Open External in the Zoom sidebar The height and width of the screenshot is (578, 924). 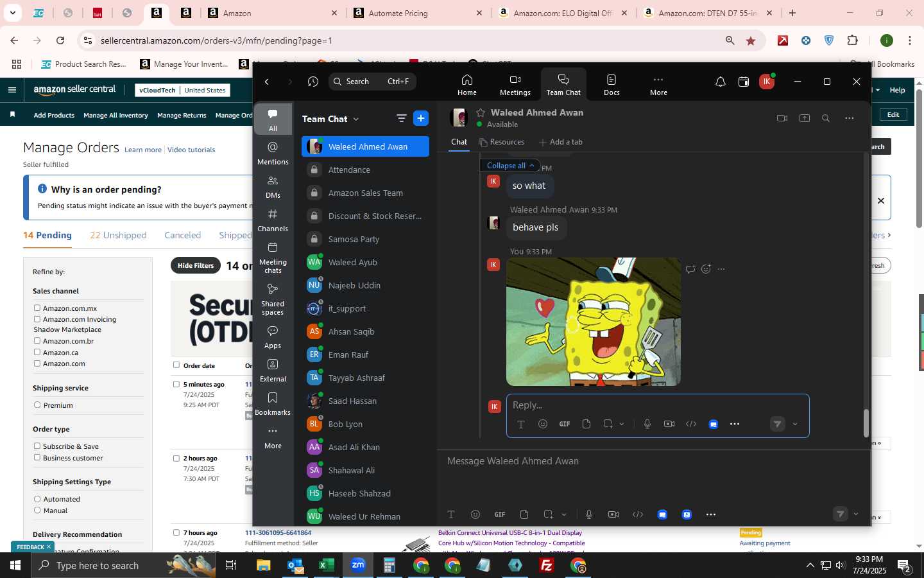tap(273, 370)
